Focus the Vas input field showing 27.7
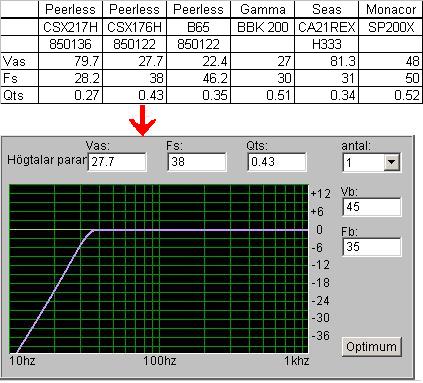 [x=117, y=162]
